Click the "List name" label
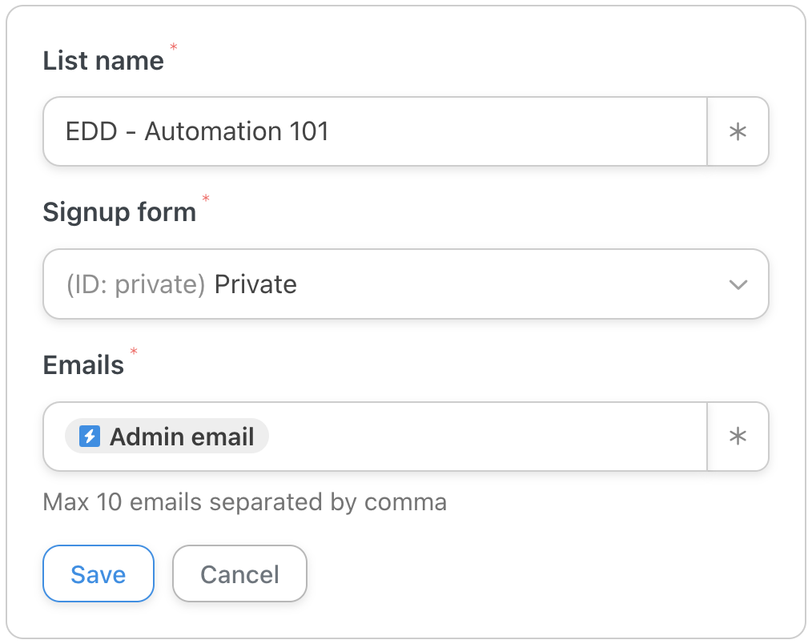 [103, 60]
